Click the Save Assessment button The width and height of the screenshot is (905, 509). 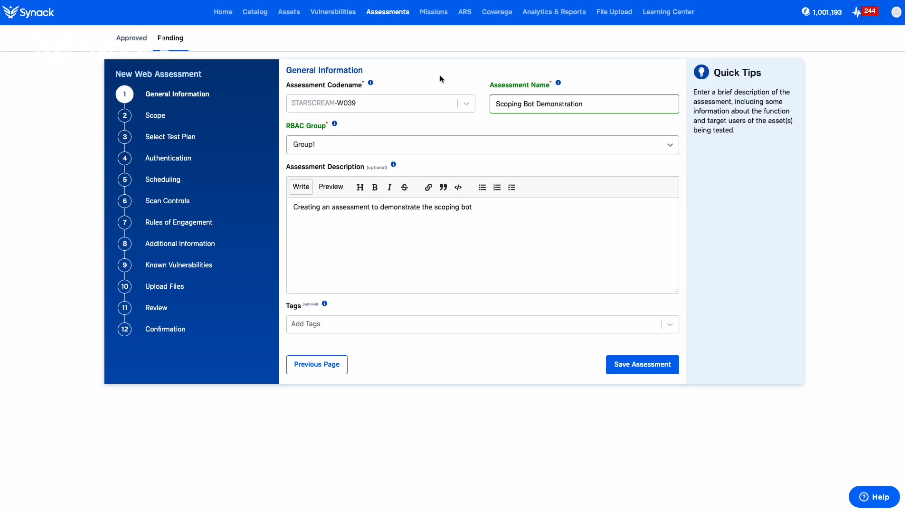(x=642, y=365)
